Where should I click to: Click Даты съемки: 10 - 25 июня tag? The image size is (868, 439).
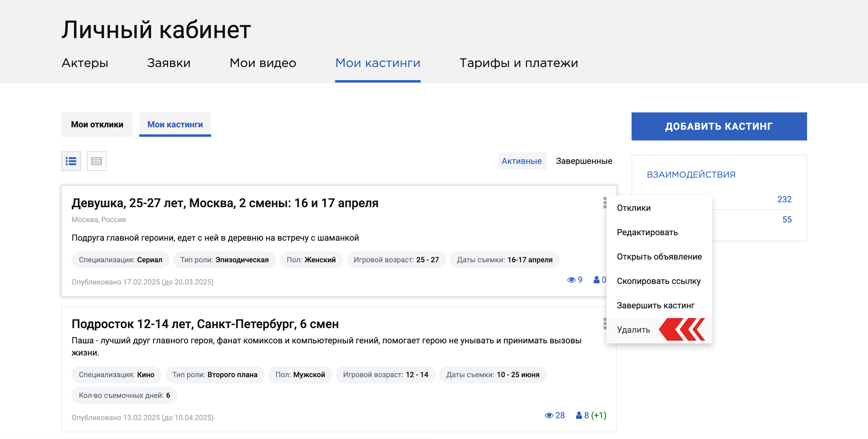[493, 375]
